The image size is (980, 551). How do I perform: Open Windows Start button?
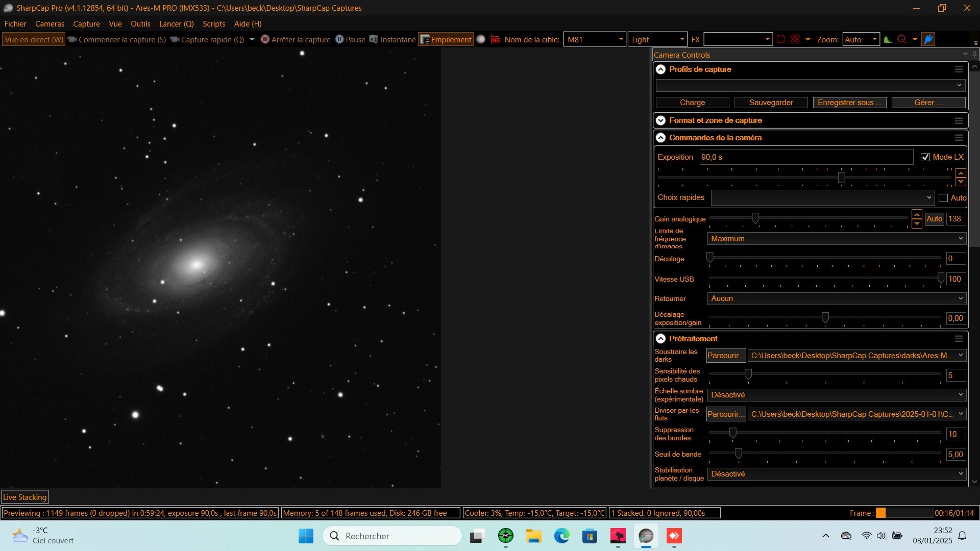(306, 536)
